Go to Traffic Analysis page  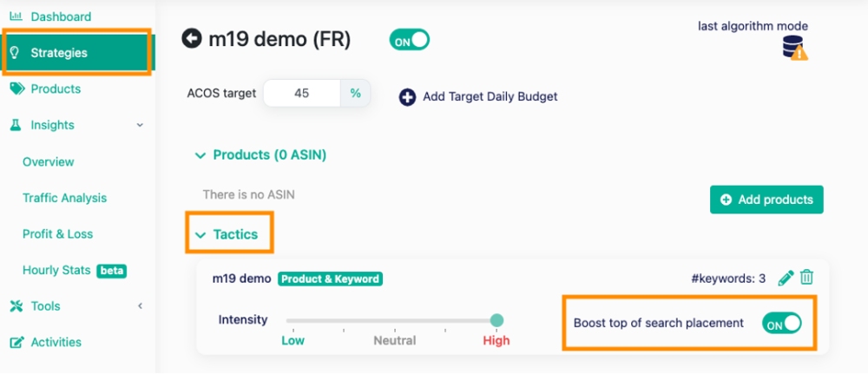64,198
